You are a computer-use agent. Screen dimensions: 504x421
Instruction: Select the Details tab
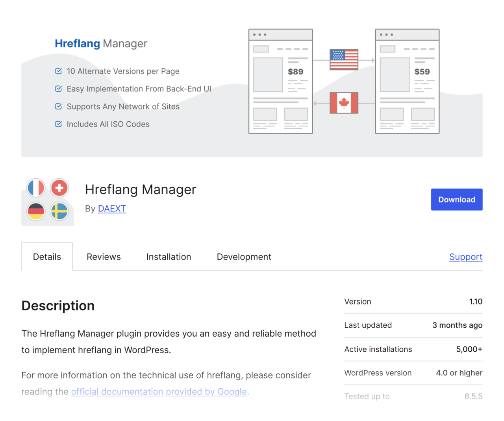click(x=47, y=256)
